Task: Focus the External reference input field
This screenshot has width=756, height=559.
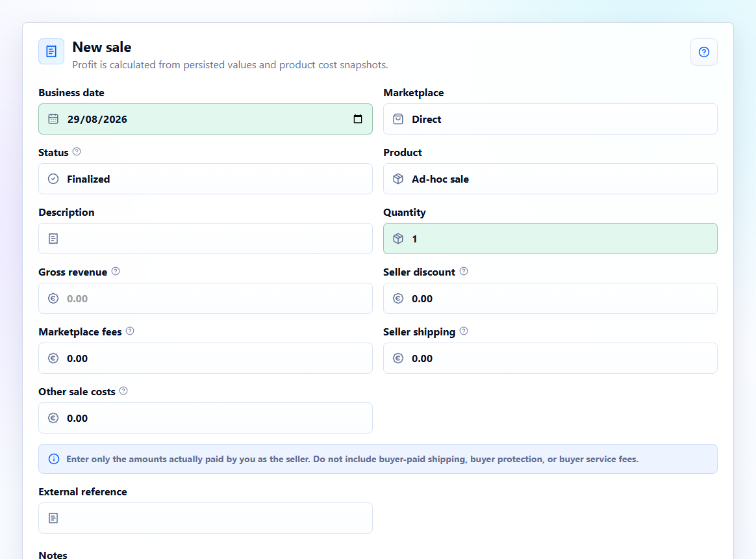Action: click(x=205, y=518)
